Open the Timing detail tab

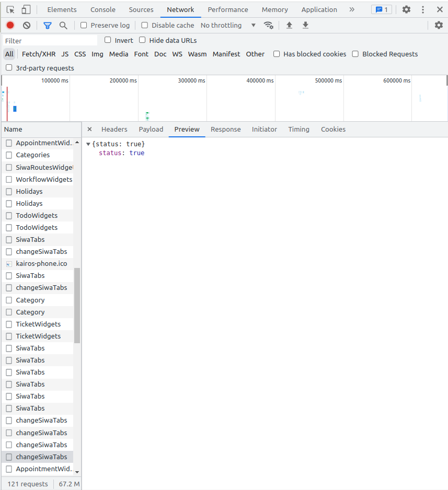pos(298,130)
